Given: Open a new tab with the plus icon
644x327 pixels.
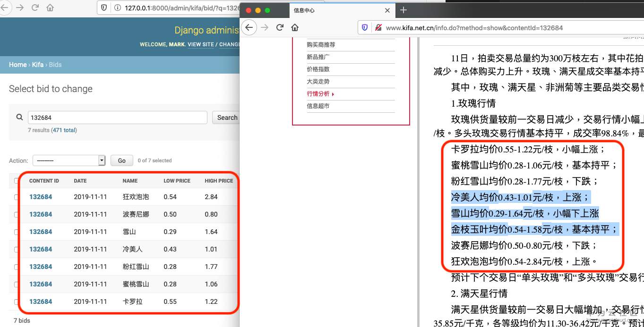Looking at the screenshot, I should click(x=403, y=10).
